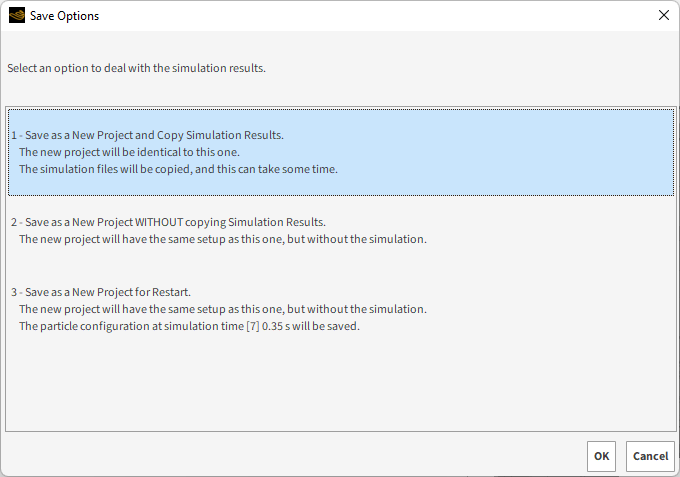Choose option 3 Save as New Project for Restart
The width and height of the screenshot is (680, 477).
click(x=341, y=309)
